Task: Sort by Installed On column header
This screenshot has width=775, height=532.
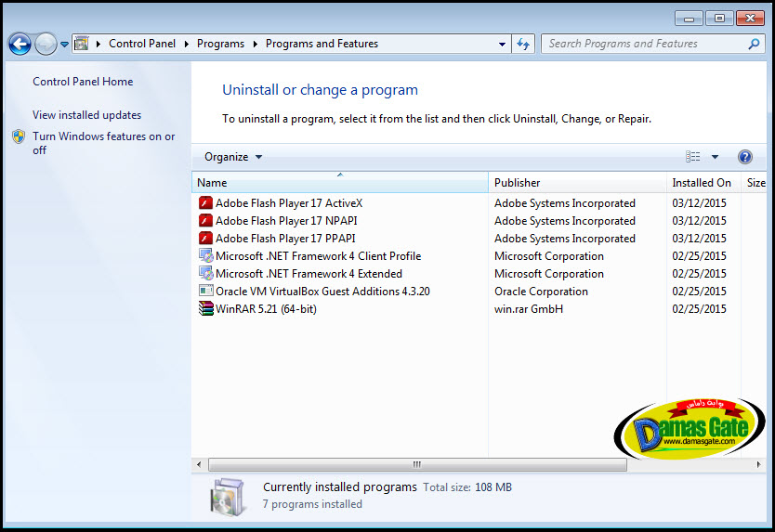Action: click(x=703, y=183)
